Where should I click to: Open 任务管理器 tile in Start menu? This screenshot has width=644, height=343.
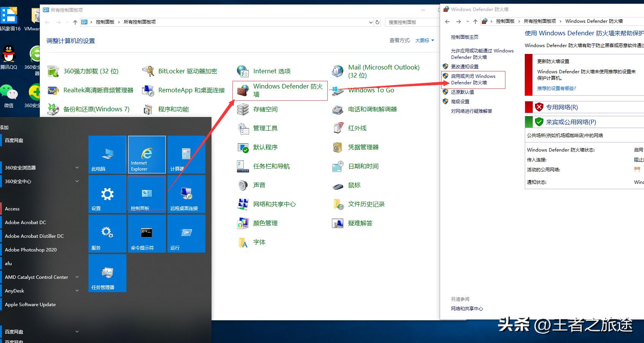point(107,273)
